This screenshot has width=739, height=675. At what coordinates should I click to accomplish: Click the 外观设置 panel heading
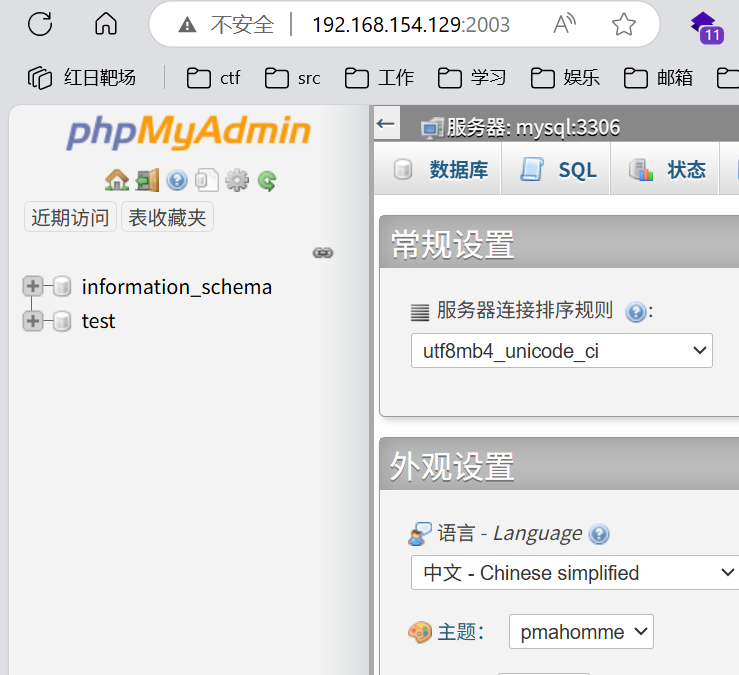(x=452, y=467)
